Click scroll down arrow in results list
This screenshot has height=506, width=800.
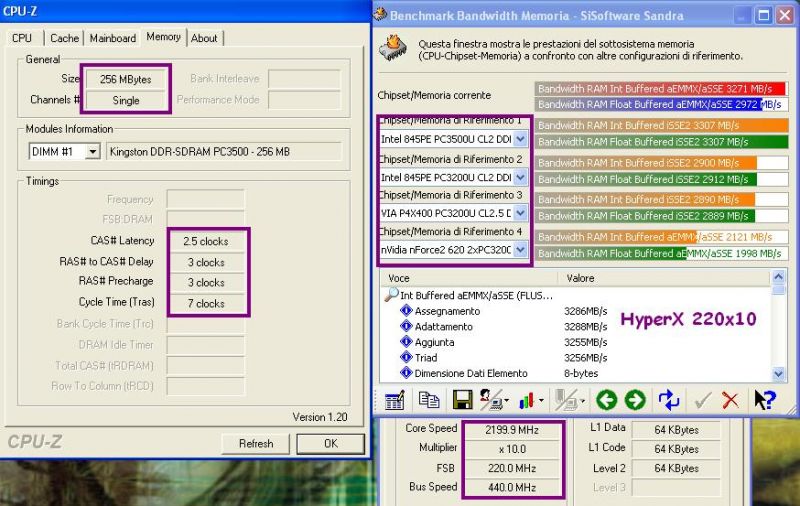pos(778,373)
